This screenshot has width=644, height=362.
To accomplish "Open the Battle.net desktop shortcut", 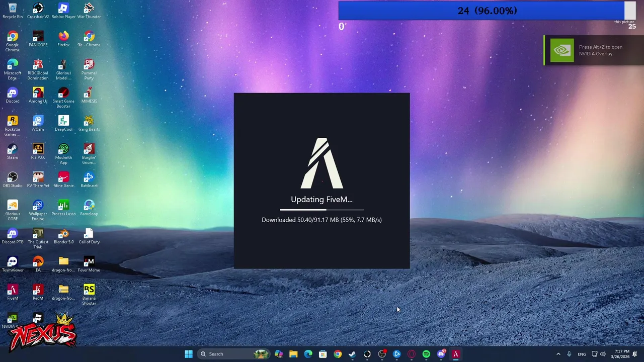I will pos(89,179).
